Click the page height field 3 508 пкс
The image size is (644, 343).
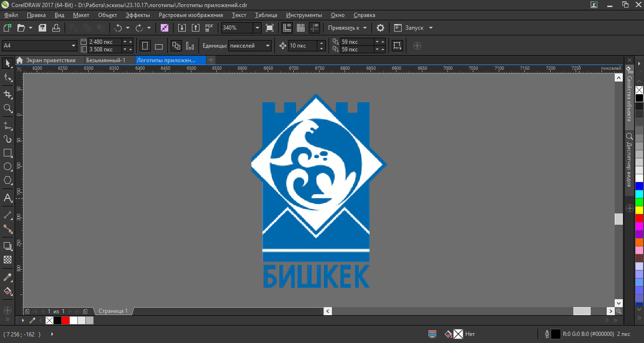coord(105,49)
